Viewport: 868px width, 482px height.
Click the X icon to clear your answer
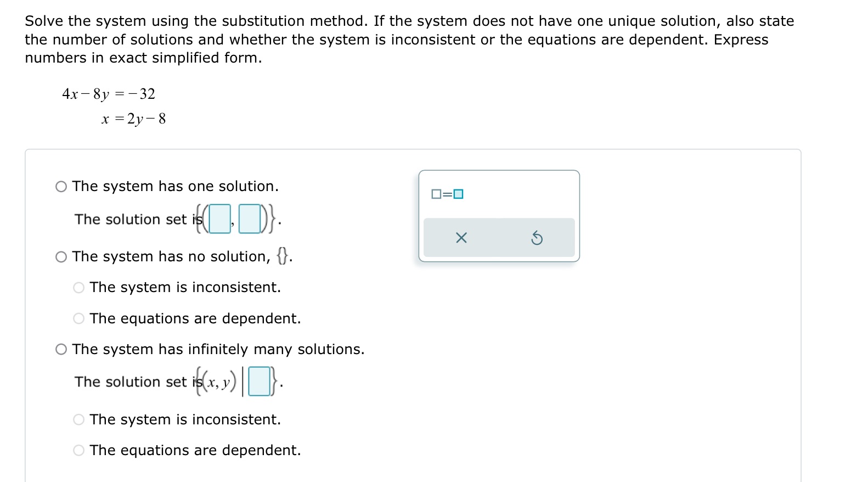(x=461, y=237)
